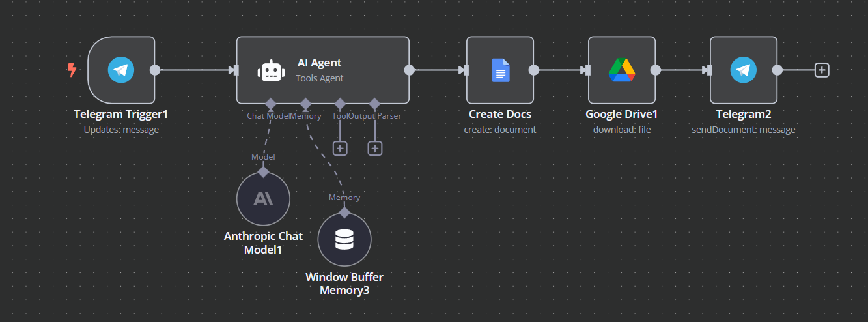Click the 'Create Docs' label
The width and height of the screenshot is (868, 322).
point(500,114)
